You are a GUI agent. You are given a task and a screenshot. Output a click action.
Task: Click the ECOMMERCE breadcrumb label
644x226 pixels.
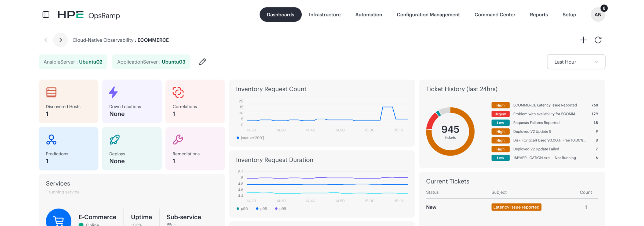click(153, 40)
